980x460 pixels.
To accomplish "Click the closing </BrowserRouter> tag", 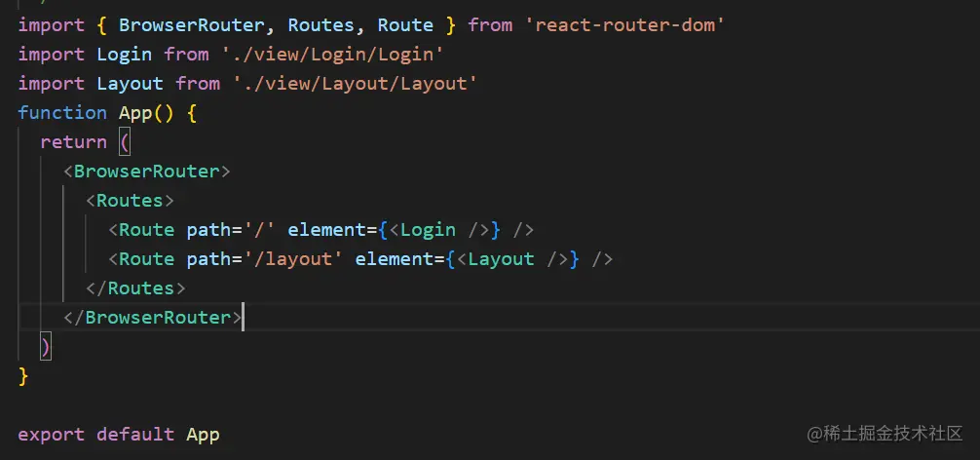I will tap(153, 318).
